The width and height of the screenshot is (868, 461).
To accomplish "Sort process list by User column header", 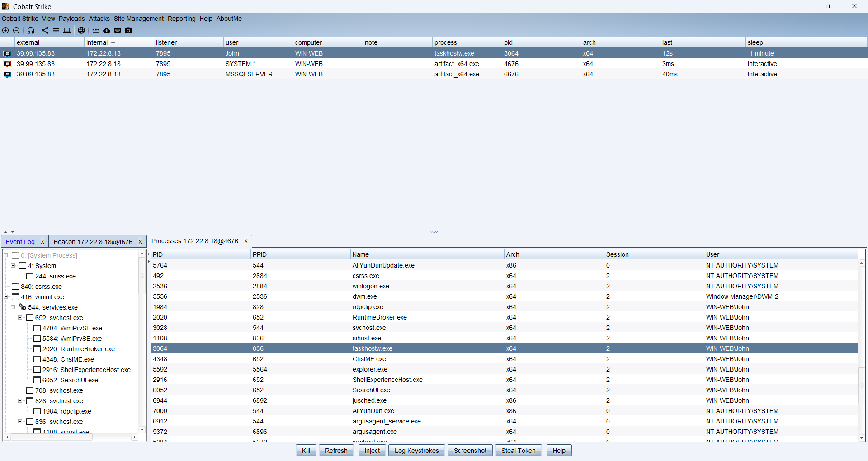I will [781, 254].
